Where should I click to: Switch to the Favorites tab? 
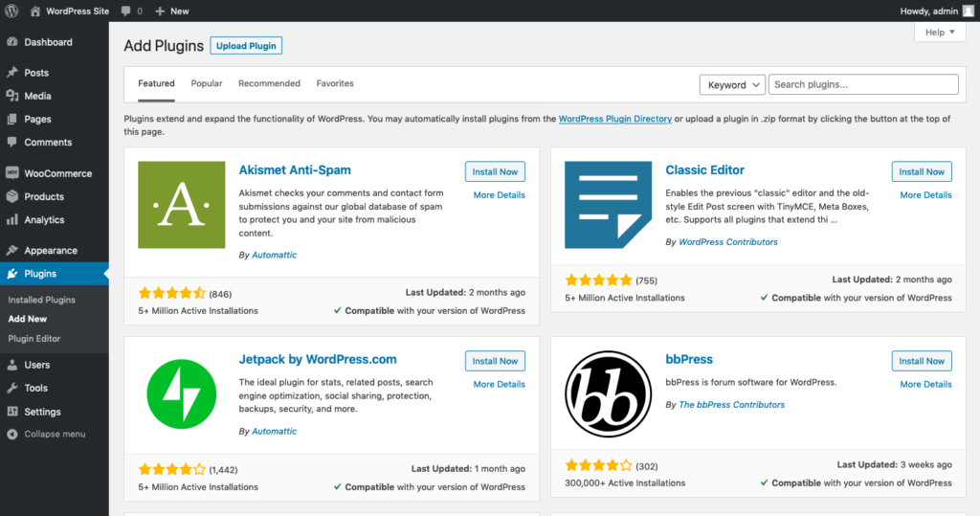(335, 83)
